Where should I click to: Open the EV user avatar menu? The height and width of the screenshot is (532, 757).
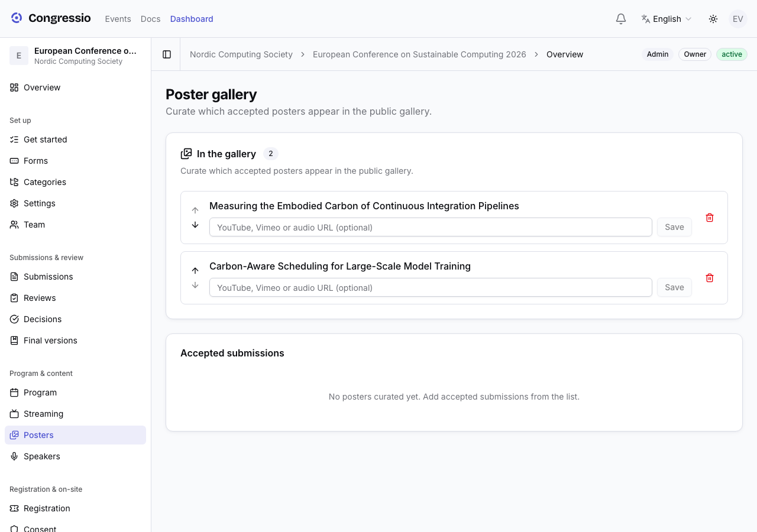click(x=738, y=19)
